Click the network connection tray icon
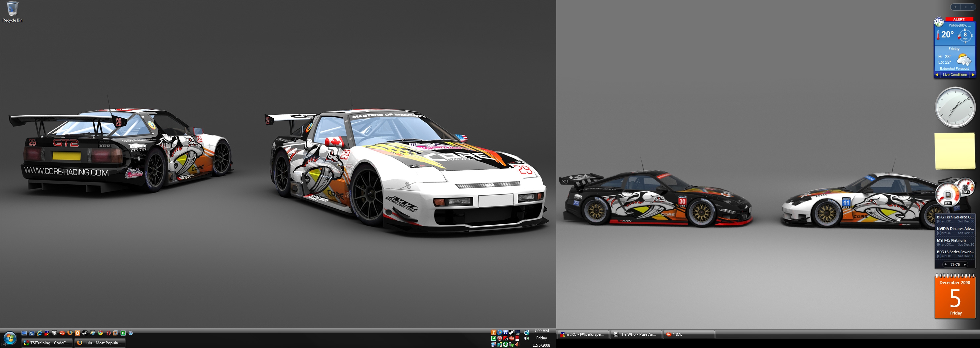Image resolution: width=980 pixels, height=348 pixels. pos(526,333)
